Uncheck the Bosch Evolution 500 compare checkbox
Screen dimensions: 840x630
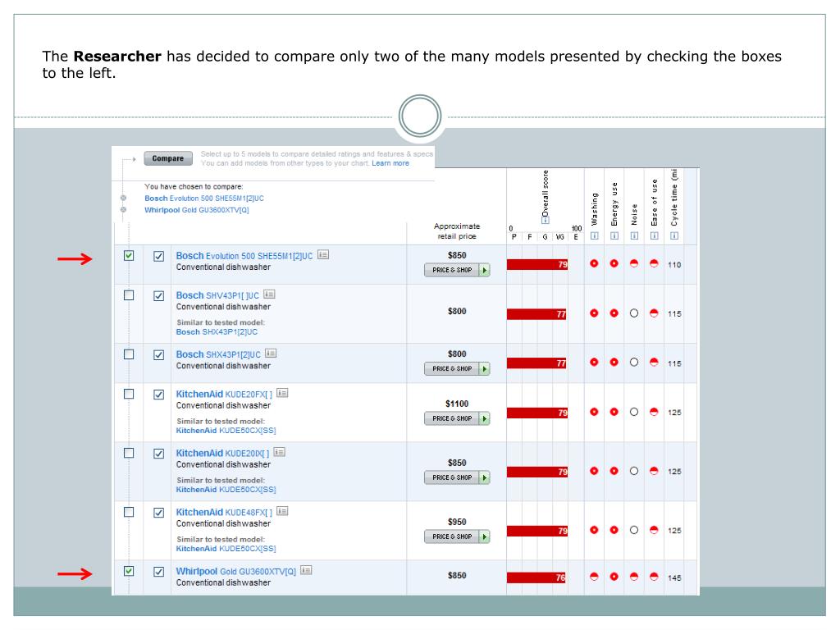[x=130, y=256]
